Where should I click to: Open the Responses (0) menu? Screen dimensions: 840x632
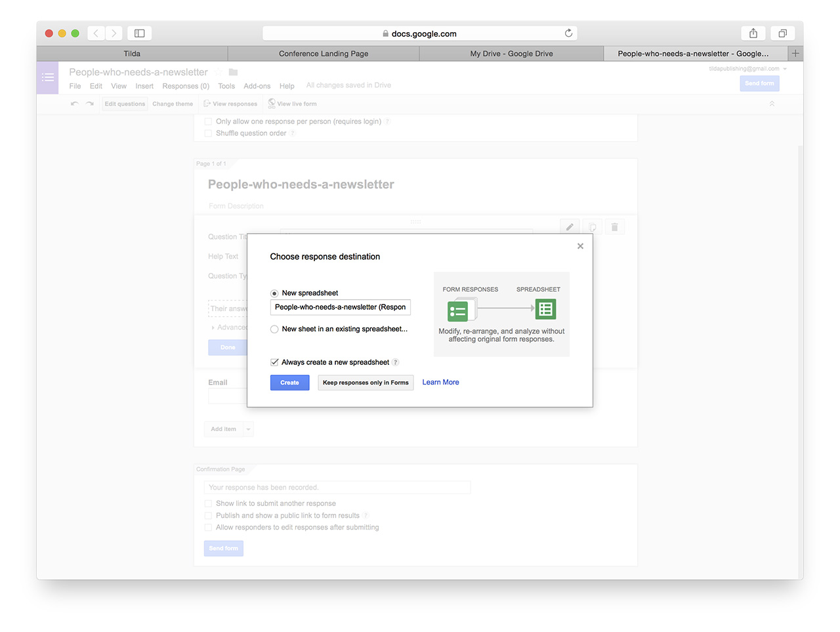(x=186, y=86)
